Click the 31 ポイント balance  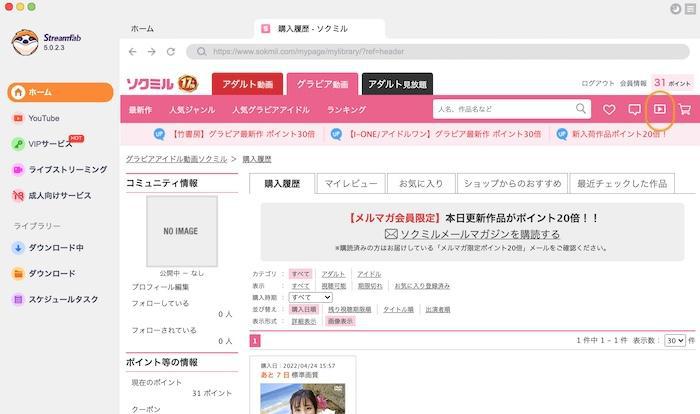click(x=673, y=83)
